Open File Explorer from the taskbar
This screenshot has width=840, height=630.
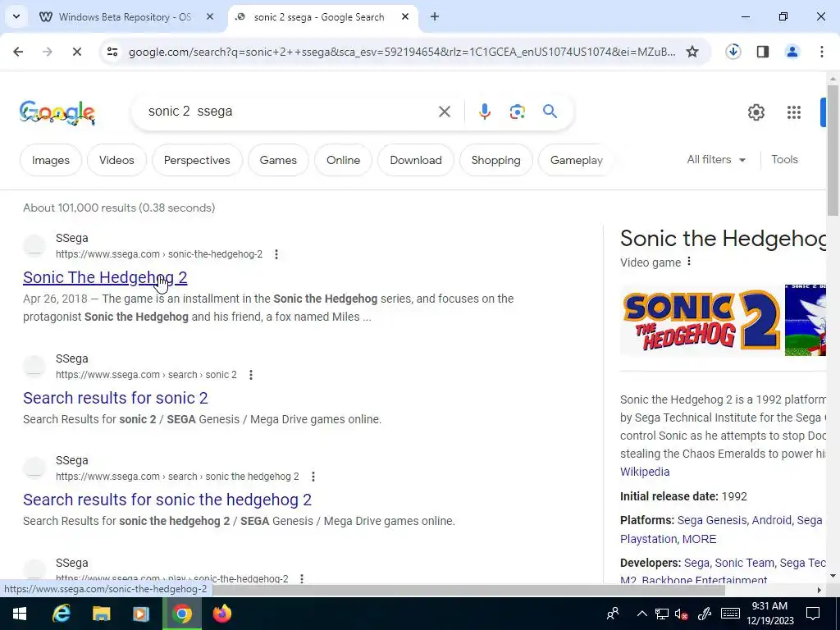[101, 614]
